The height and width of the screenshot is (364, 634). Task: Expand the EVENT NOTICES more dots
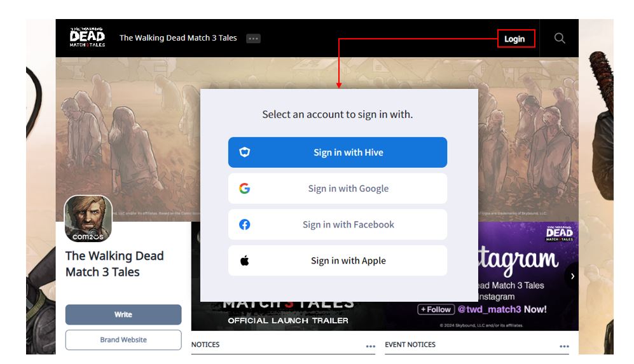[x=564, y=346]
